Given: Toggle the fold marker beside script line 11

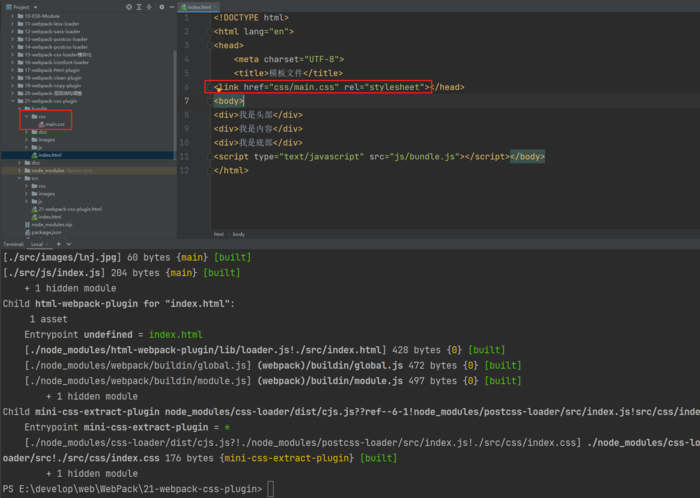Looking at the screenshot, I should coord(210,157).
